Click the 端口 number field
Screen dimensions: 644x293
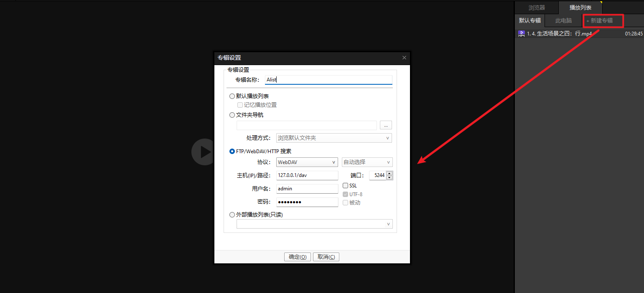point(378,175)
